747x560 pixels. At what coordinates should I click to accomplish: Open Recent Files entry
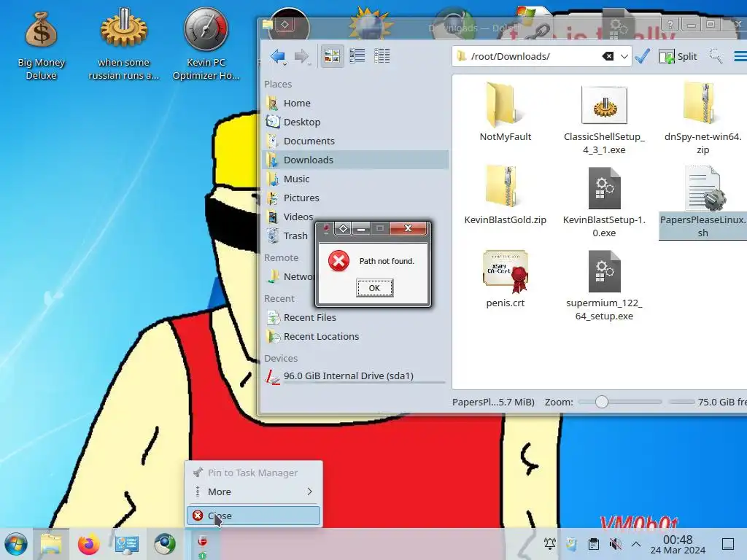pos(355,318)
